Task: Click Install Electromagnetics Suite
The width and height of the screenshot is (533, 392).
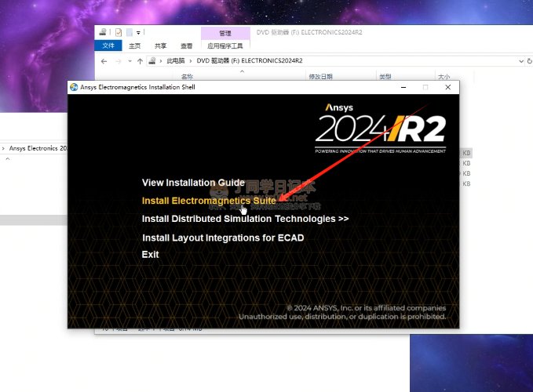Action: [x=209, y=201]
